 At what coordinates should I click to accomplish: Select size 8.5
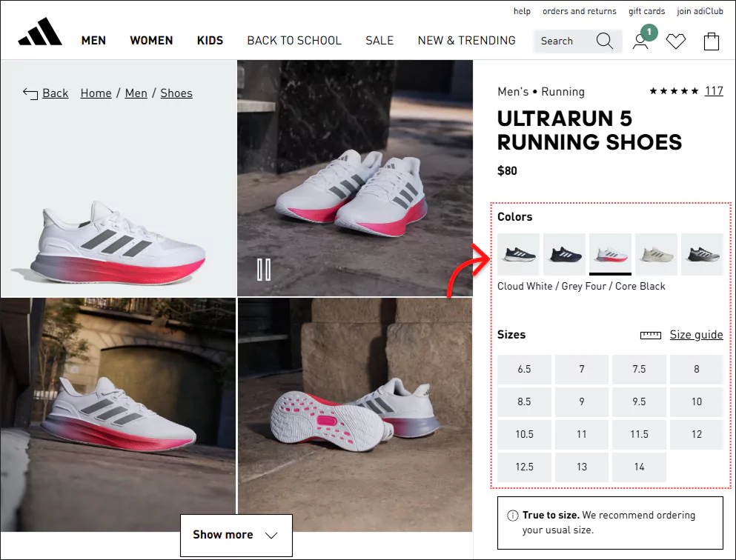(x=524, y=402)
